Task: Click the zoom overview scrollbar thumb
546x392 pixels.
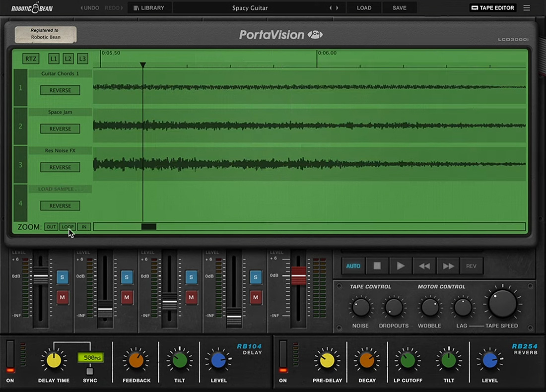Action: click(149, 227)
